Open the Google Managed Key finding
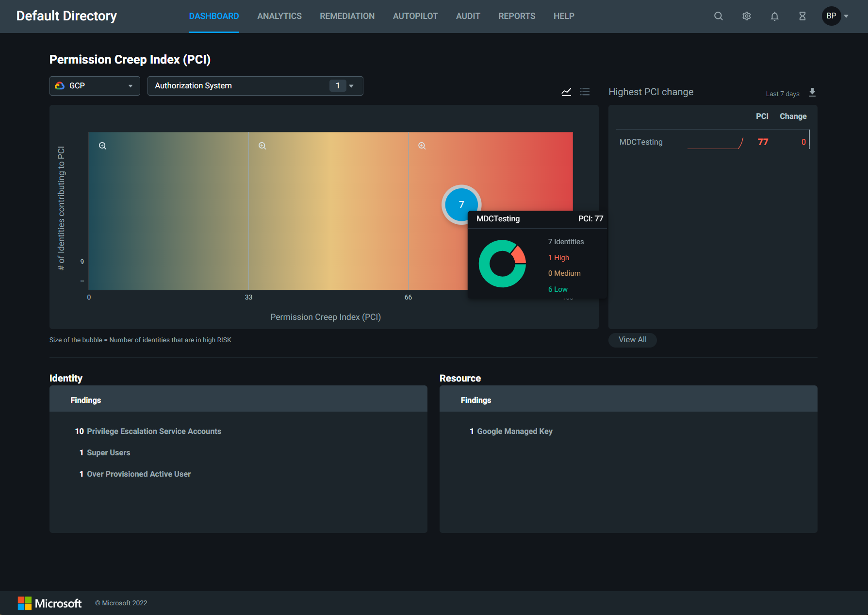The image size is (868, 615). (x=514, y=431)
